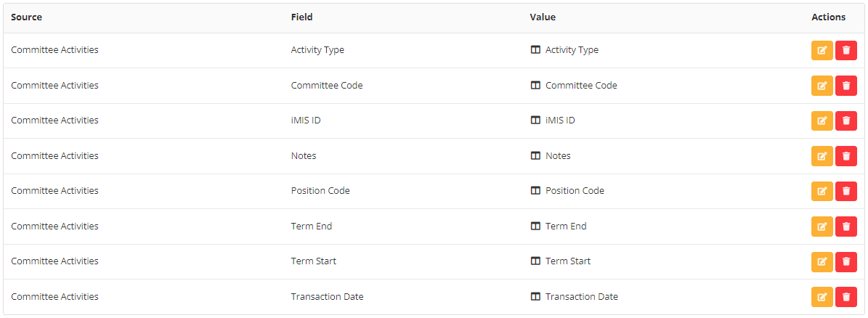Edit the iMIS ID mapping row
This screenshot has height=318, width=868.
click(822, 121)
